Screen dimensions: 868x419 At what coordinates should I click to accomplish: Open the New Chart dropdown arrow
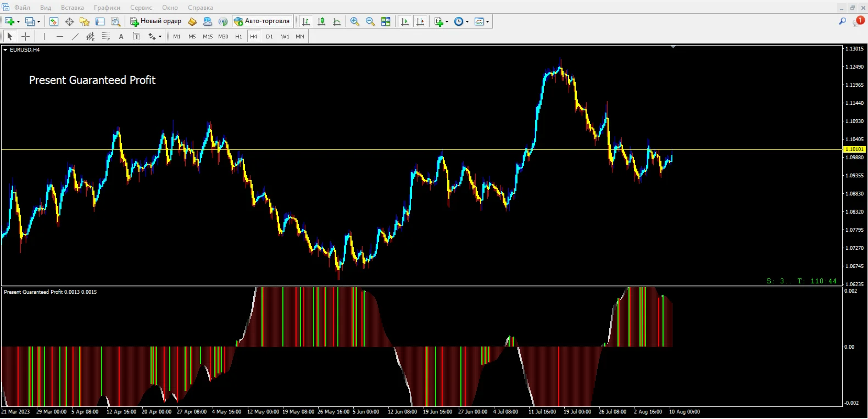(18, 22)
